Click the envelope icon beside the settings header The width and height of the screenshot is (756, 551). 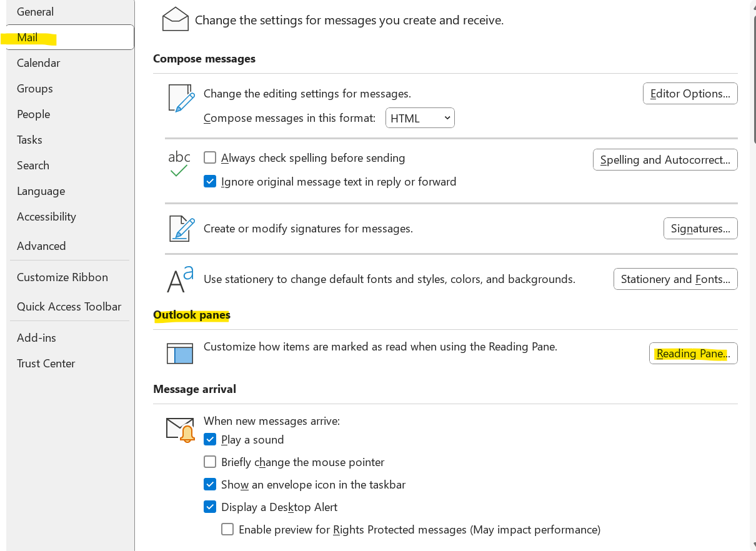pos(175,20)
